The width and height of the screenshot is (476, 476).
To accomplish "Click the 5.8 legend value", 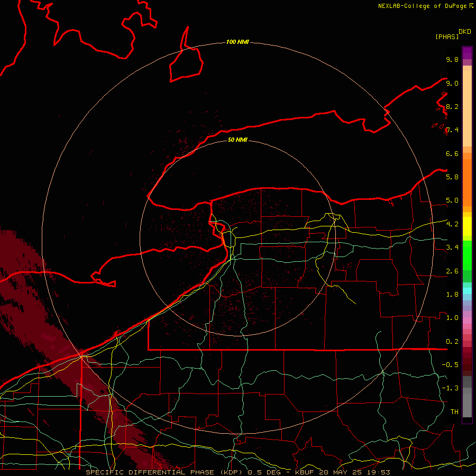I will [x=452, y=177].
